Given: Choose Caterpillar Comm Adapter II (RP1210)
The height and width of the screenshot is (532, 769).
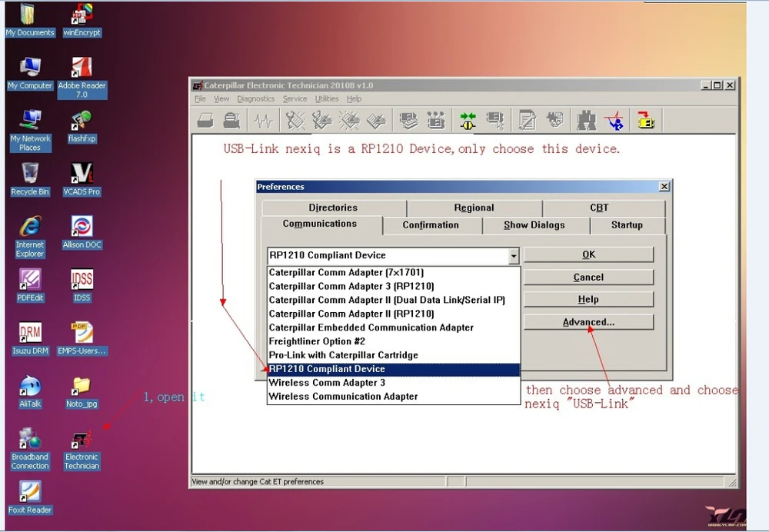Looking at the screenshot, I should (x=393, y=314).
